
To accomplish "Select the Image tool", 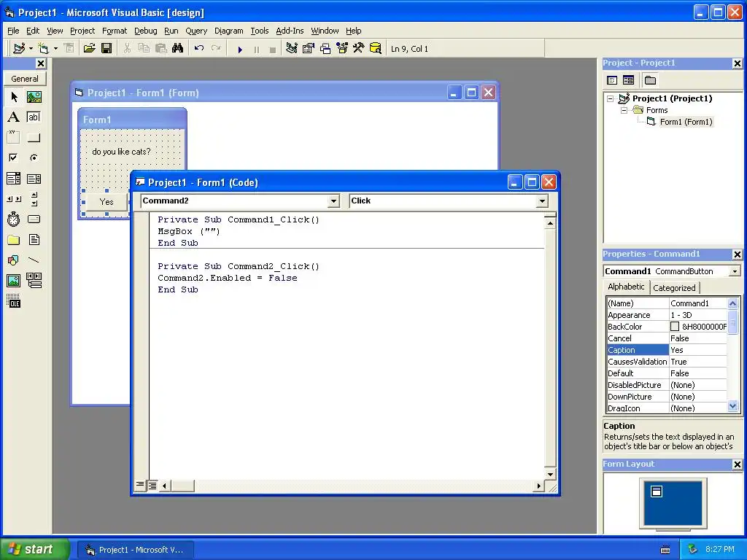I will pos(14,281).
